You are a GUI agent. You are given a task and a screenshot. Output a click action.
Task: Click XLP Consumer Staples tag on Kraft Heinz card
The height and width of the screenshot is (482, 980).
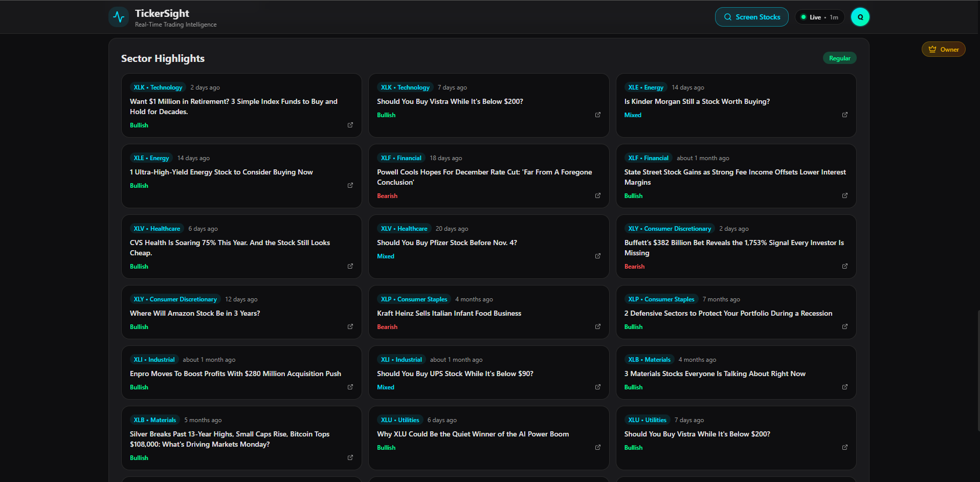click(414, 299)
